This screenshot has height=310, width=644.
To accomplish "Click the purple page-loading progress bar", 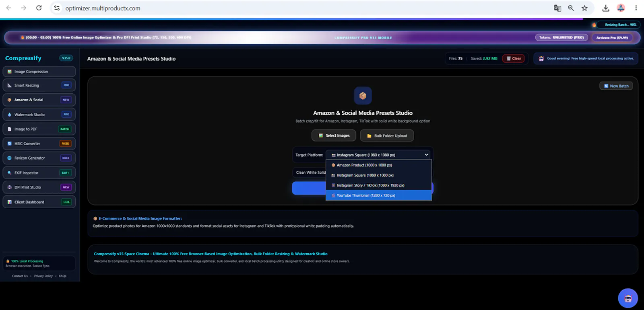I will point(291,19).
